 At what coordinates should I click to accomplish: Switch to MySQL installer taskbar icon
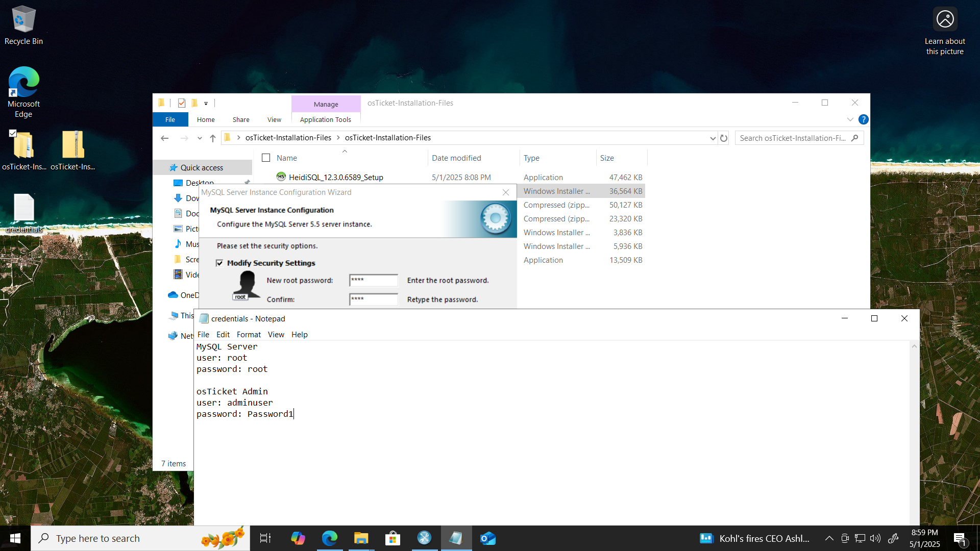point(424,538)
